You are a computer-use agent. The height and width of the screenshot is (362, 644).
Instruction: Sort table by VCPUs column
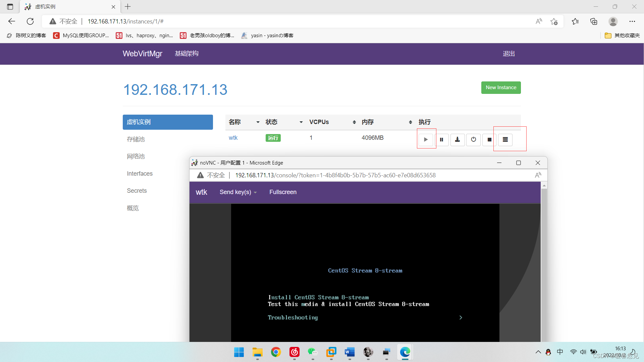(x=332, y=122)
